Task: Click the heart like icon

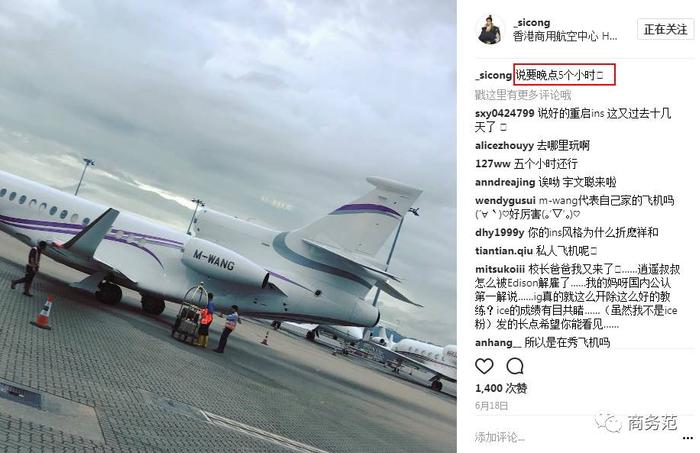Action: coord(484,366)
